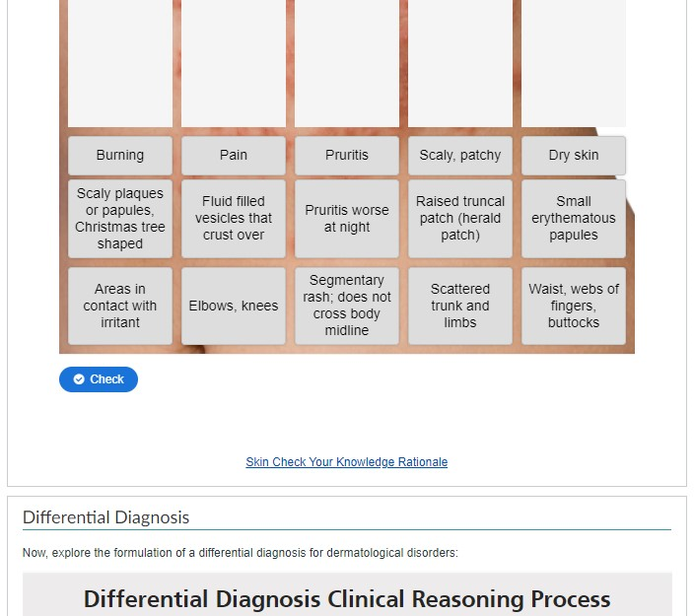Viewport: 694px width, 616px height.
Task: Click the checkmark icon in Check button
Action: 79,379
